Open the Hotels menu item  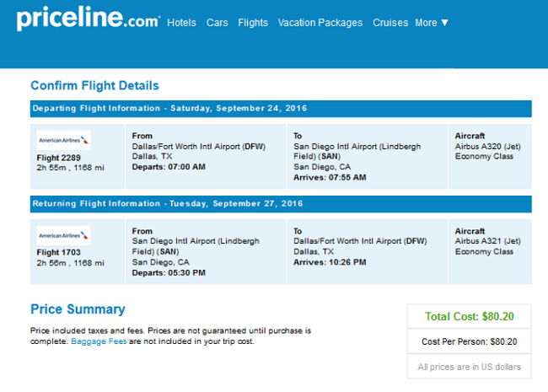coord(181,23)
